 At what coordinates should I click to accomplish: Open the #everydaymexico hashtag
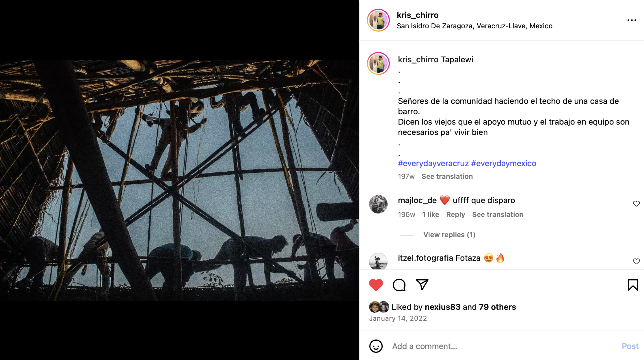pyautogui.click(x=503, y=163)
